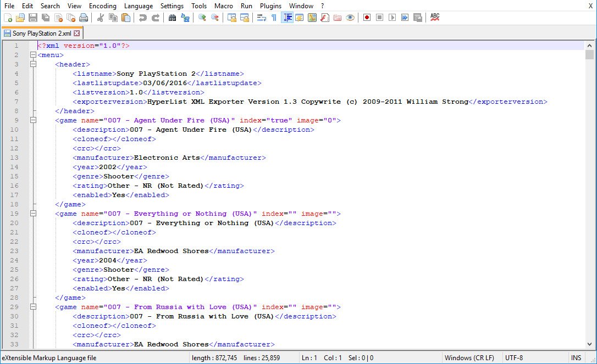This screenshot has height=364, width=597.
Task: Save the file using the floppy icon
Action: point(33,18)
